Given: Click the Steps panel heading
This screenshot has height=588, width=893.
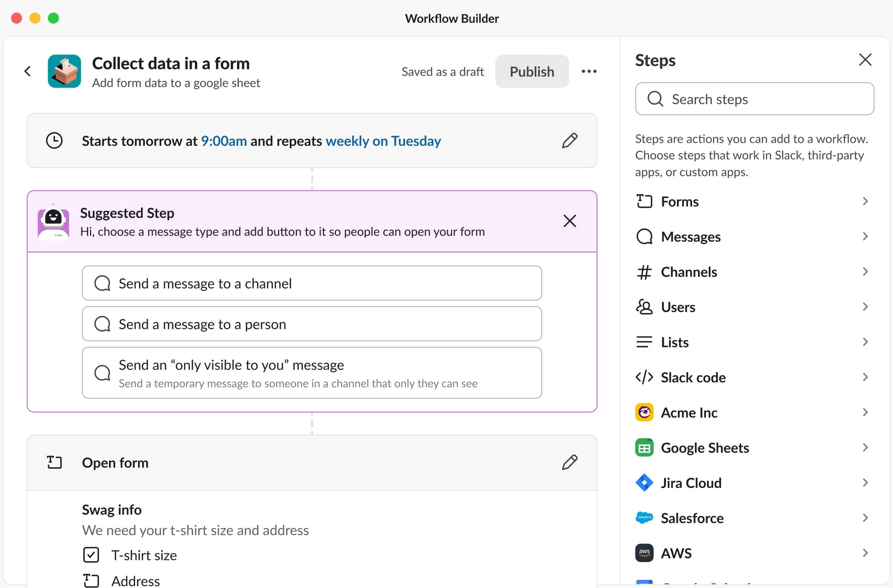Looking at the screenshot, I should tap(655, 60).
